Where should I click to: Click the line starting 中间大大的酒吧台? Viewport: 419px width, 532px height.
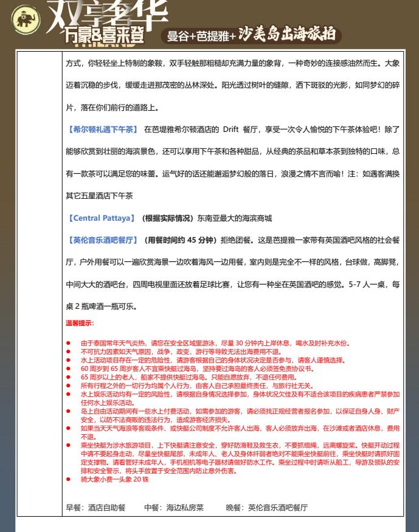click(233, 285)
